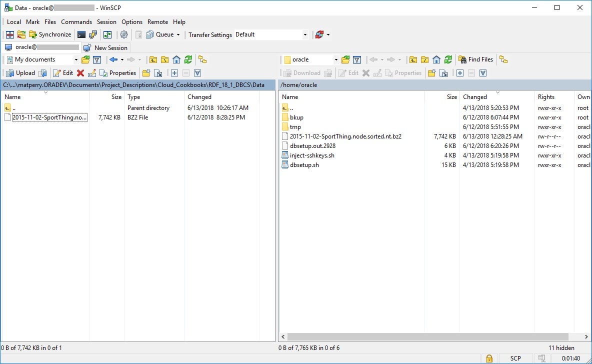Open the Transfer Settings Default dropdown
The height and width of the screenshot is (364, 592).
(304, 34)
